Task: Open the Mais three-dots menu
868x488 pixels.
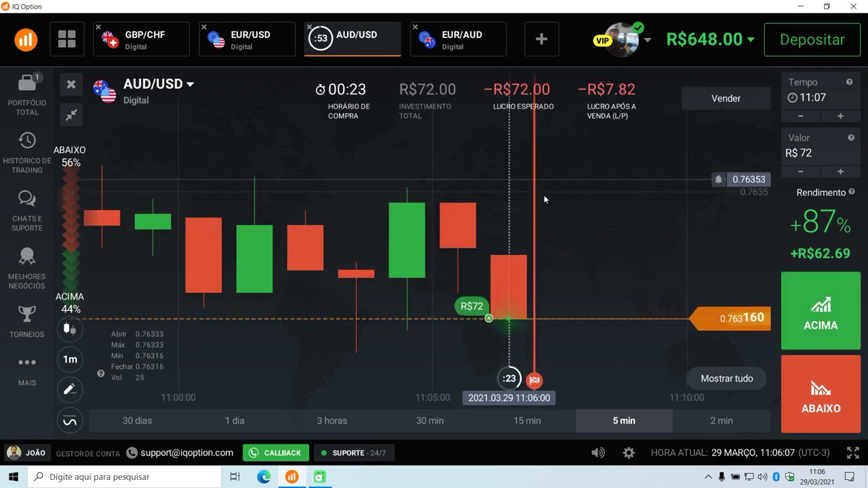Action: (27, 363)
